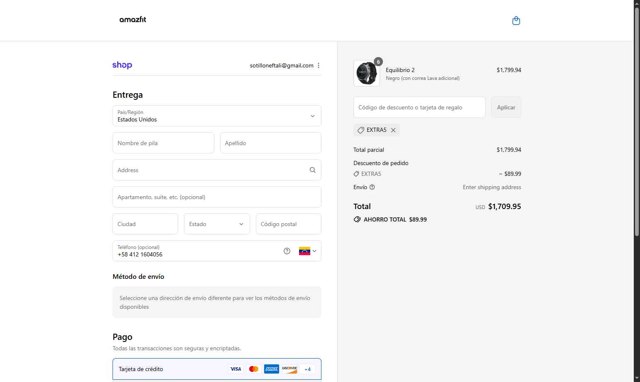This screenshot has width=640, height=382.
Task: Click the Ciudad field
Action: coord(145,224)
